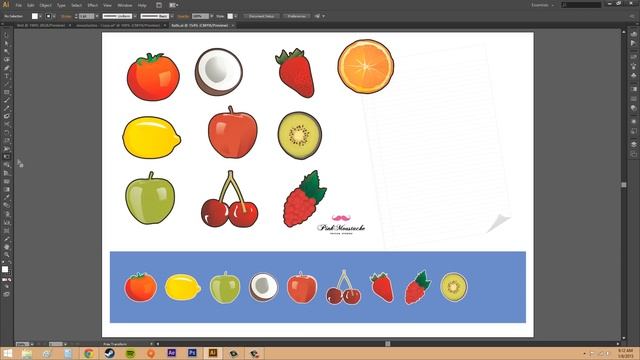Select the Pen tool

[6, 68]
